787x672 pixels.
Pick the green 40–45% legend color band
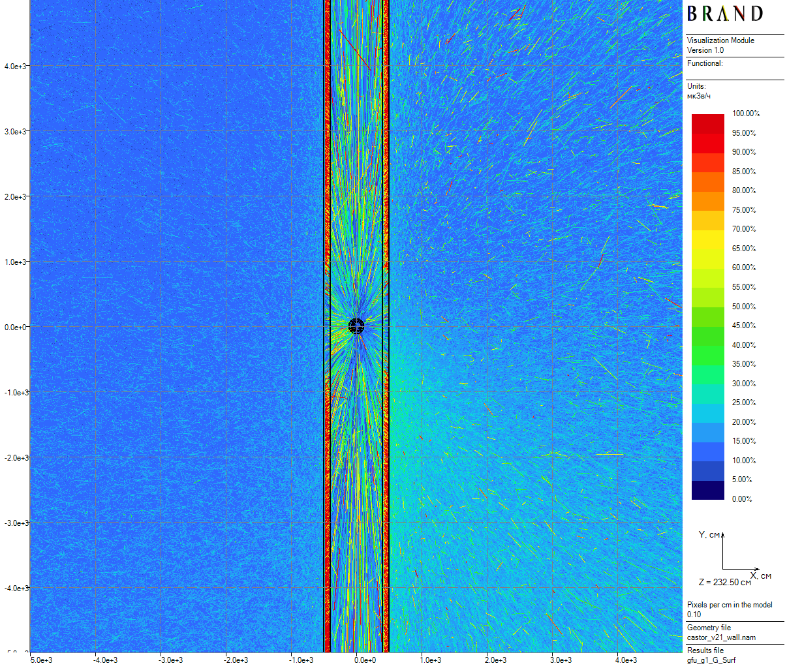tap(707, 335)
